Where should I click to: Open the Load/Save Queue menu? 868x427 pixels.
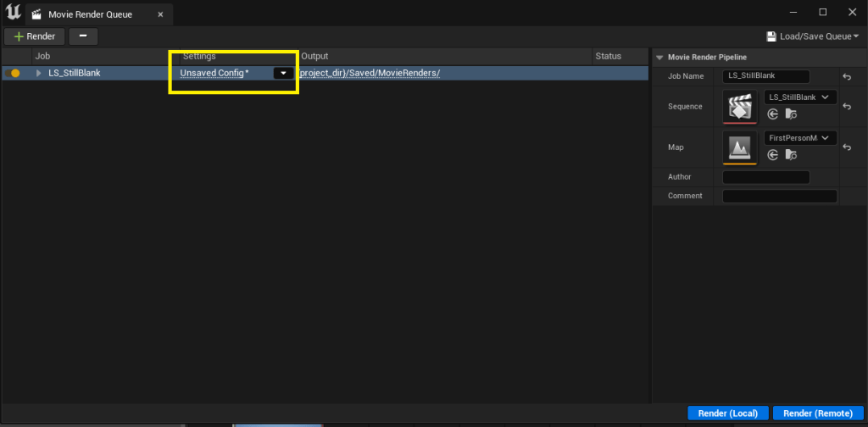812,36
